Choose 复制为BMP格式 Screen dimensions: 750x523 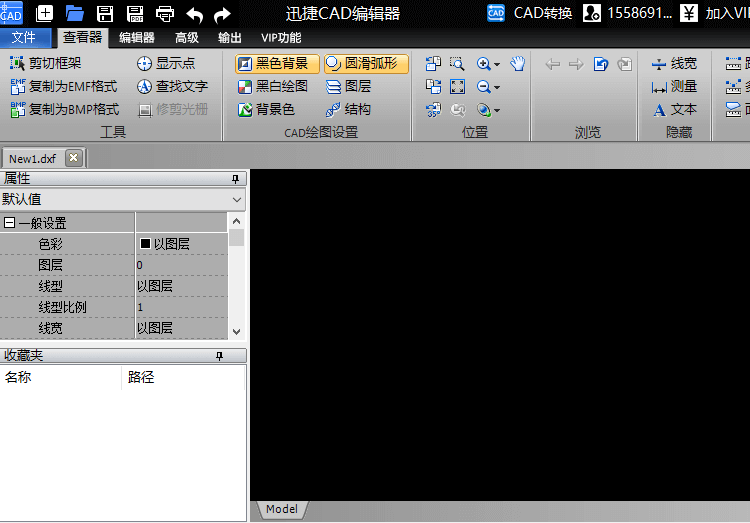click(x=65, y=109)
